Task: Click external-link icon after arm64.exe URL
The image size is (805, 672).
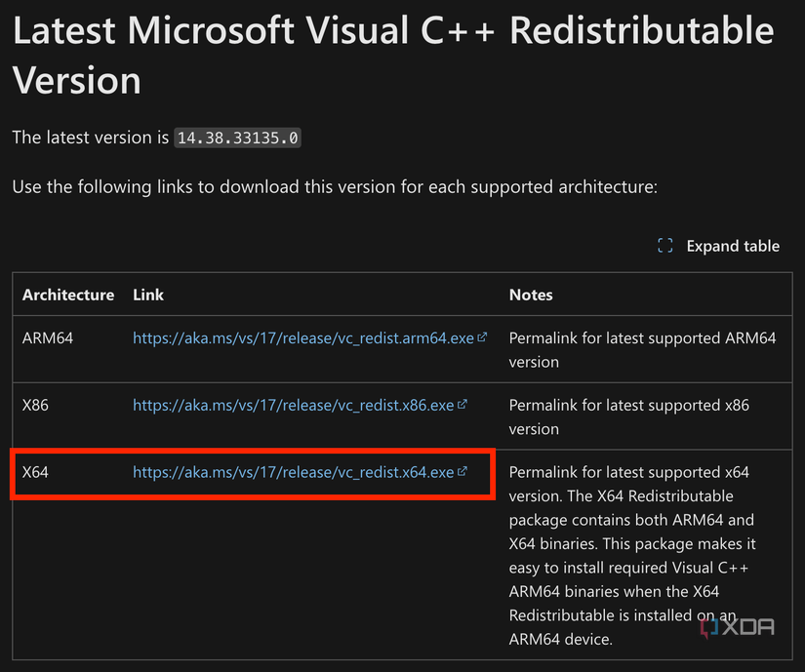Action: tap(482, 337)
